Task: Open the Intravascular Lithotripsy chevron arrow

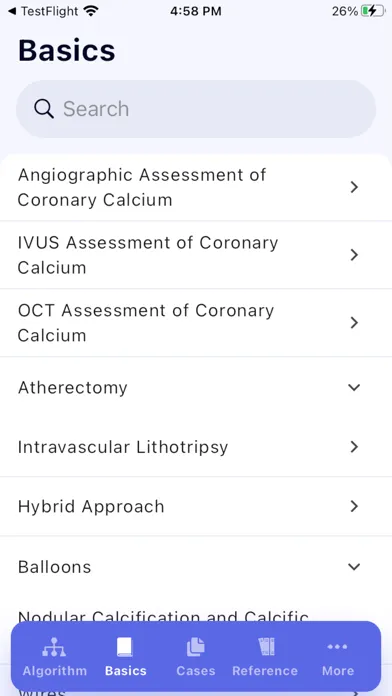Action: tap(354, 447)
